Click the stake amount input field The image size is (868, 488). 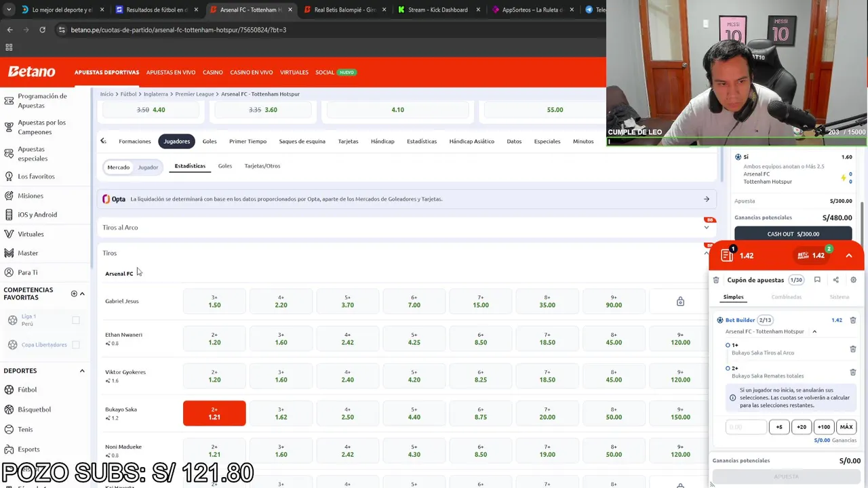746,427
